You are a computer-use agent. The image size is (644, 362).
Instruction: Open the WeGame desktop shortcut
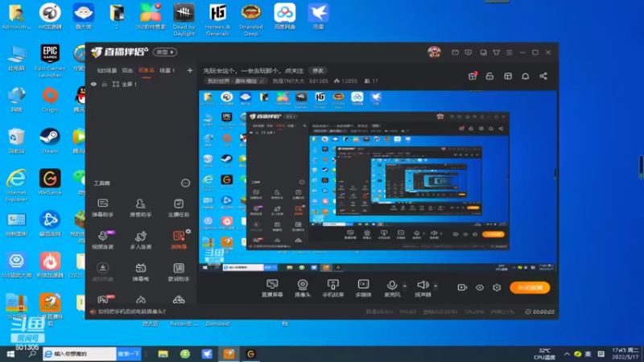pyautogui.click(x=50, y=182)
